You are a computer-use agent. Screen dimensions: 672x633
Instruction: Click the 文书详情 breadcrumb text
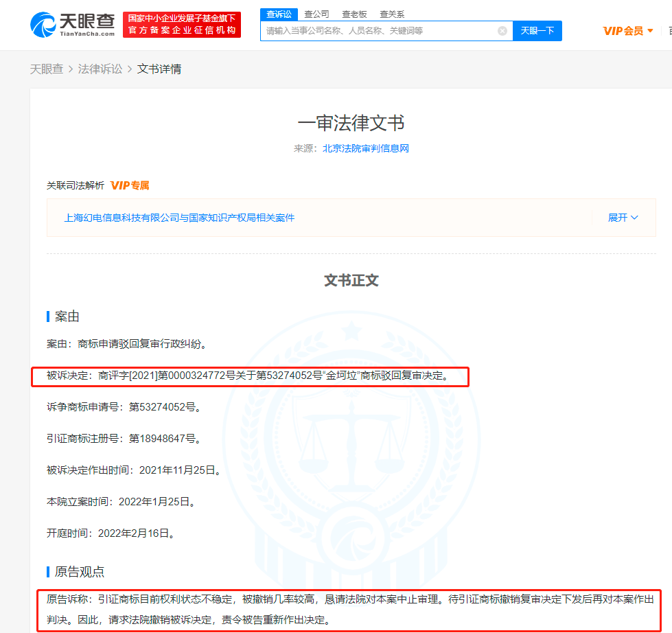coord(159,69)
